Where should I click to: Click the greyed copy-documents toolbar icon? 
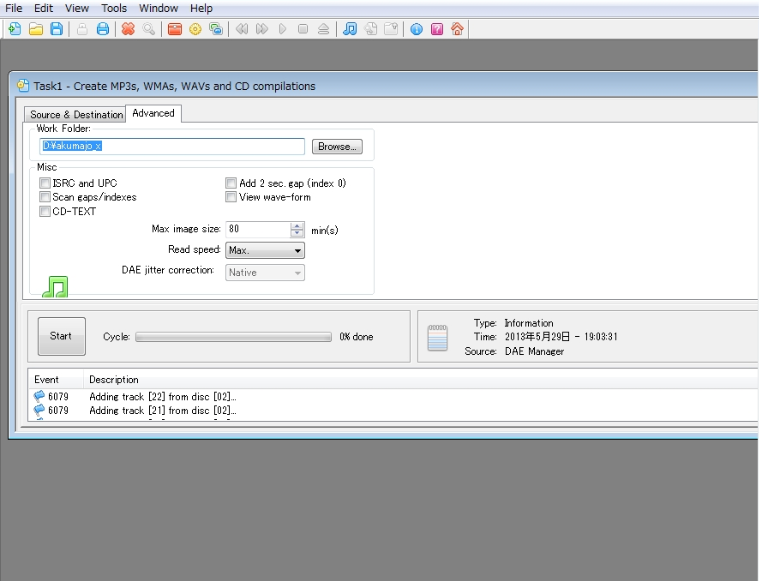[x=371, y=29]
